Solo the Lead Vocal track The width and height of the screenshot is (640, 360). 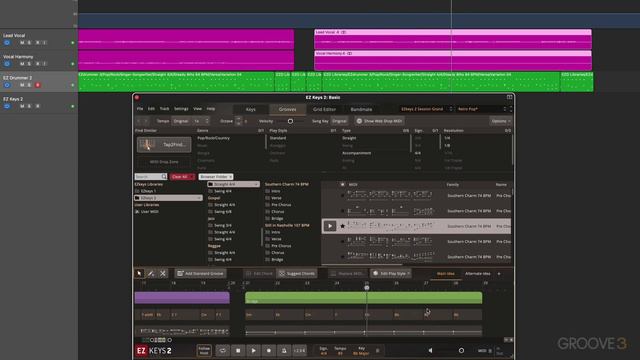[29, 42]
